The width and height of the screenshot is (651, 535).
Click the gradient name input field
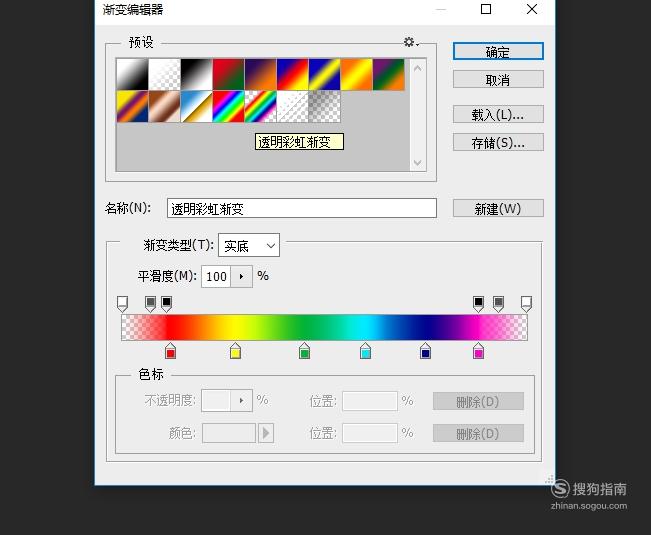click(302, 208)
